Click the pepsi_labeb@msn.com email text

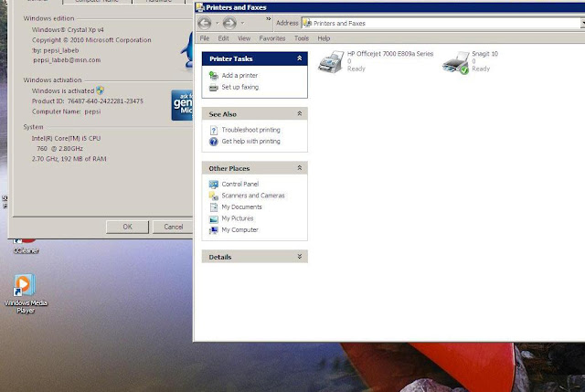[x=67, y=60]
